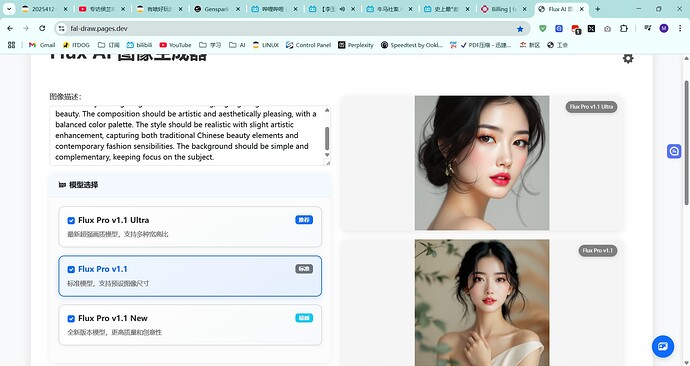Image resolution: width=690 pixels, height=366 pixels.
Task: Disable the Flux Pro v1.1 New checkbox
Action: pyautogui.click(x=71, y=318)
